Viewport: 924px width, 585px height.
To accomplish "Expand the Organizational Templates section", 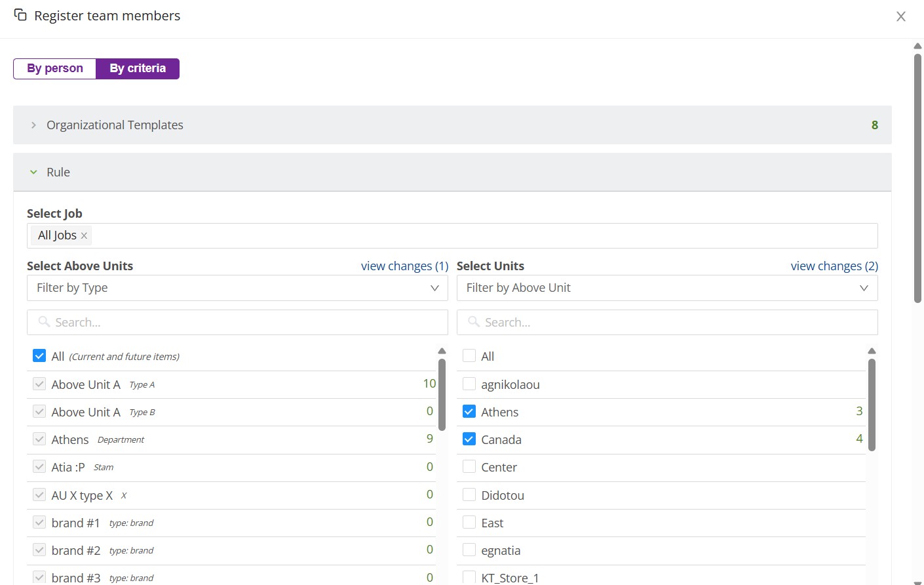I will (452, 125).
